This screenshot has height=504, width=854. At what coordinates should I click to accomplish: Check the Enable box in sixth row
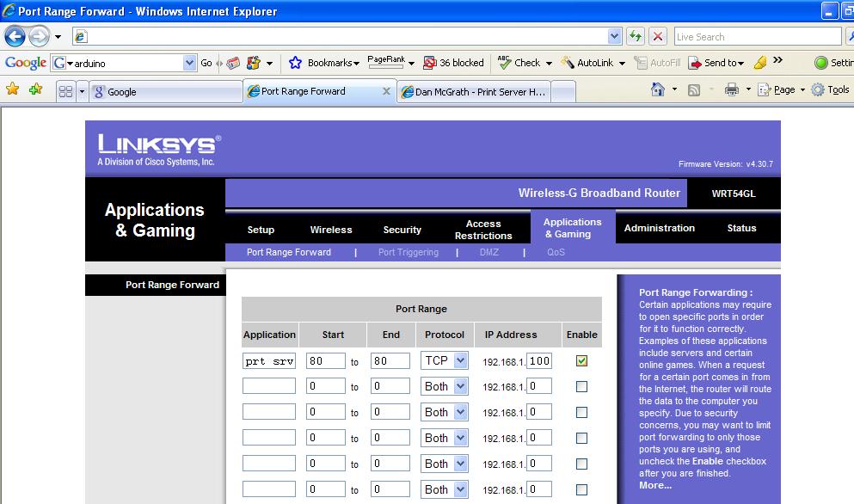pos(581,490)
